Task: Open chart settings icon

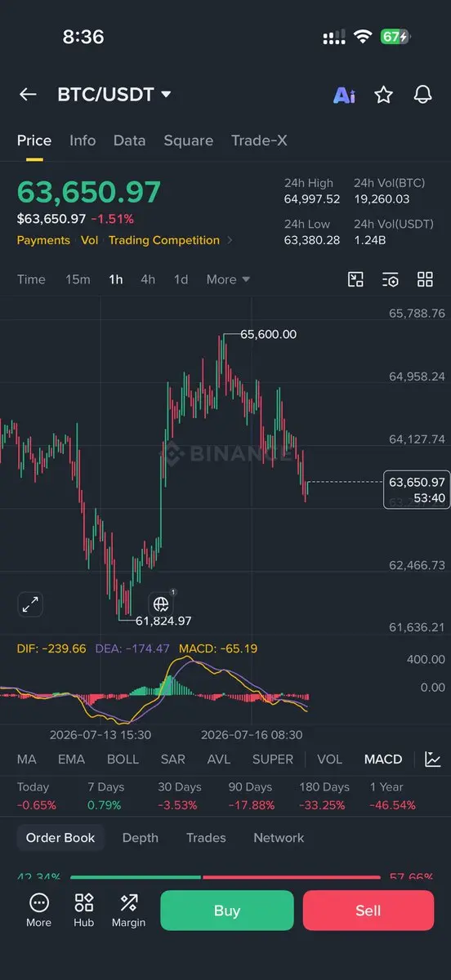Action: tap(391, 280)
